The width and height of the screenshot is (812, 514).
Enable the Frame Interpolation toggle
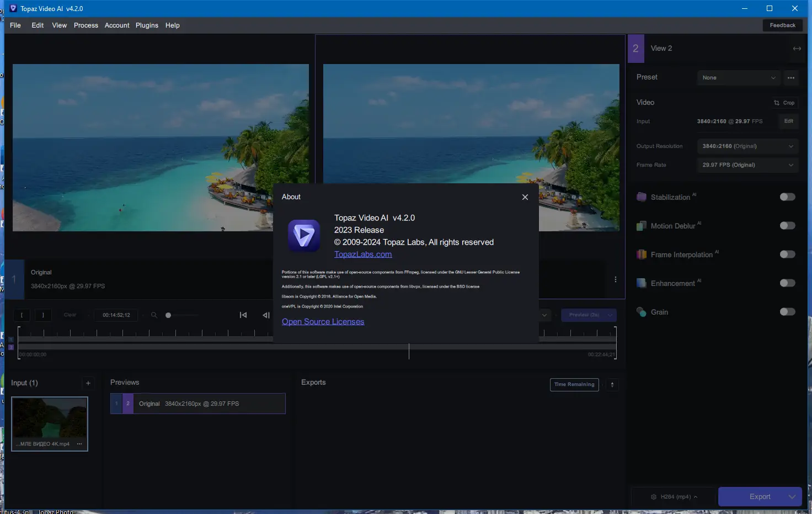point(788,255)
